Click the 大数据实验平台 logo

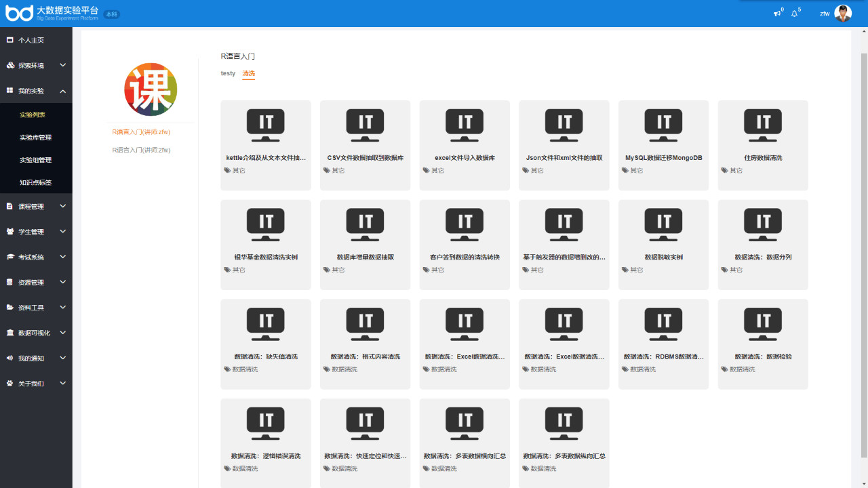[53, 13]
